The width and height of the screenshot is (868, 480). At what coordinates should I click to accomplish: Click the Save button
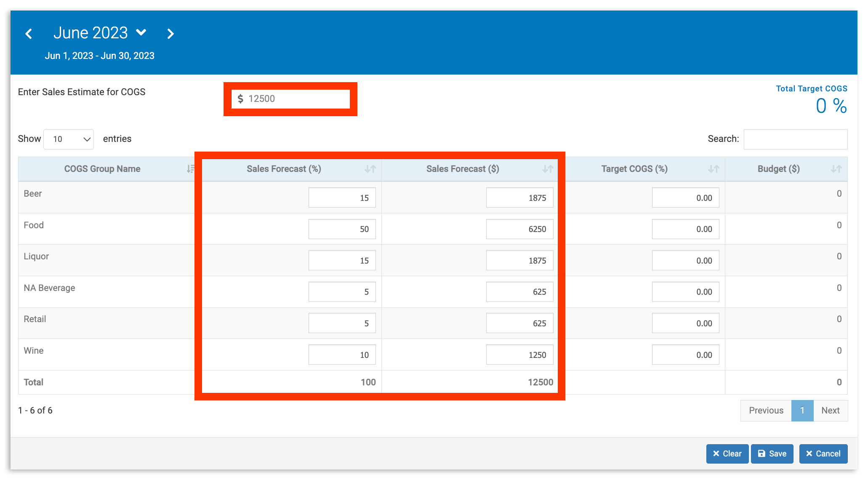point(772,453)
